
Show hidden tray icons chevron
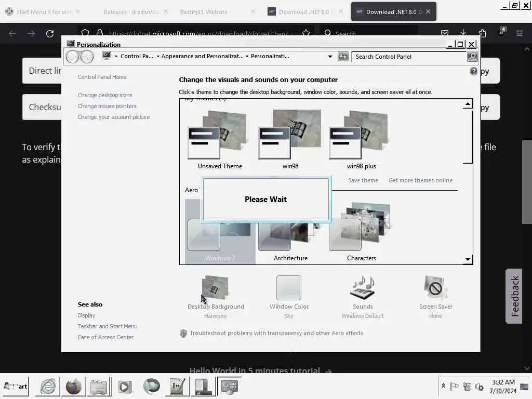(444, 386)
